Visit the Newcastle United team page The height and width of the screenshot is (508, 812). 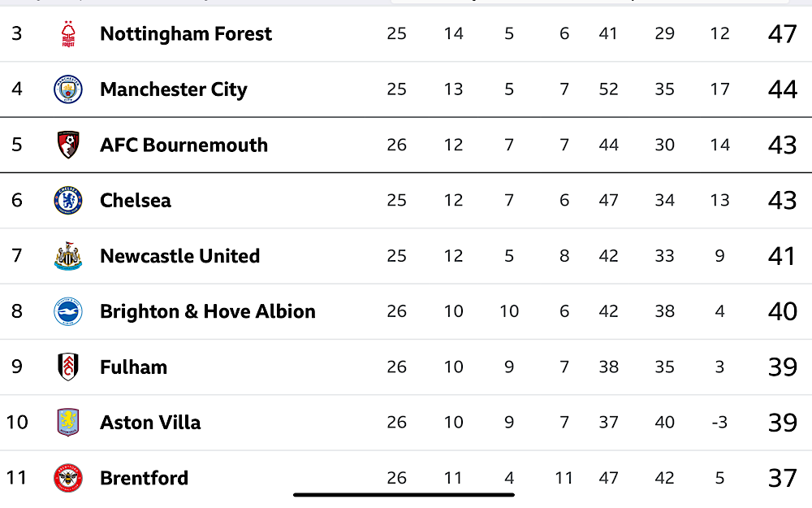pos(179,255)
